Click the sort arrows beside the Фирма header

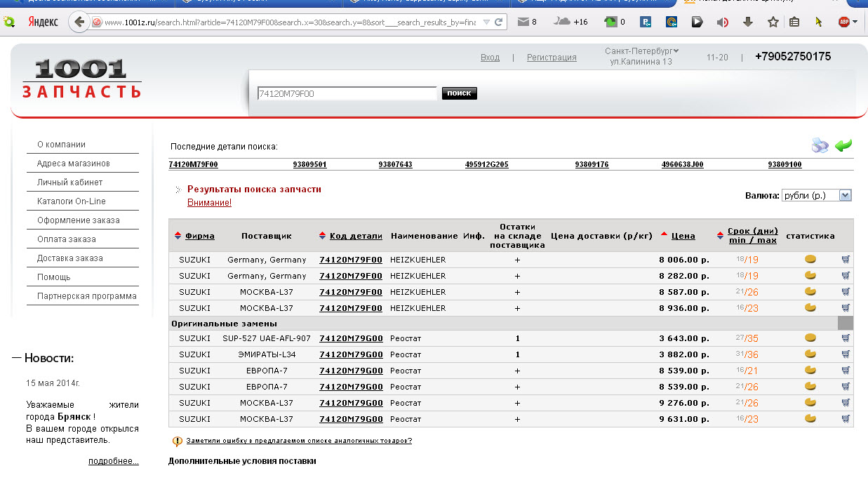[x=178, y=236]
